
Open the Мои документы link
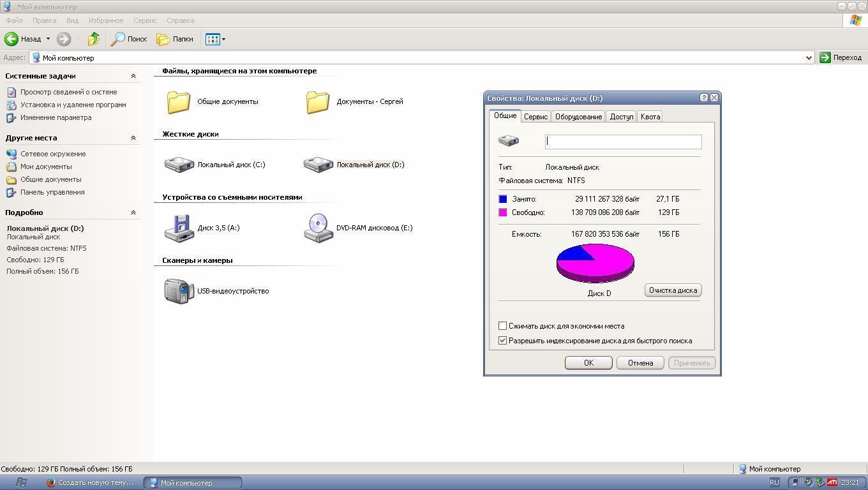pos(46,167)
